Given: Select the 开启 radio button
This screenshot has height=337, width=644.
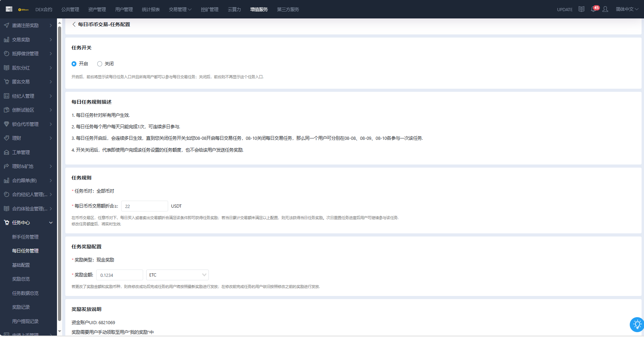Looking at the screenshot, I should pos(74,64).
